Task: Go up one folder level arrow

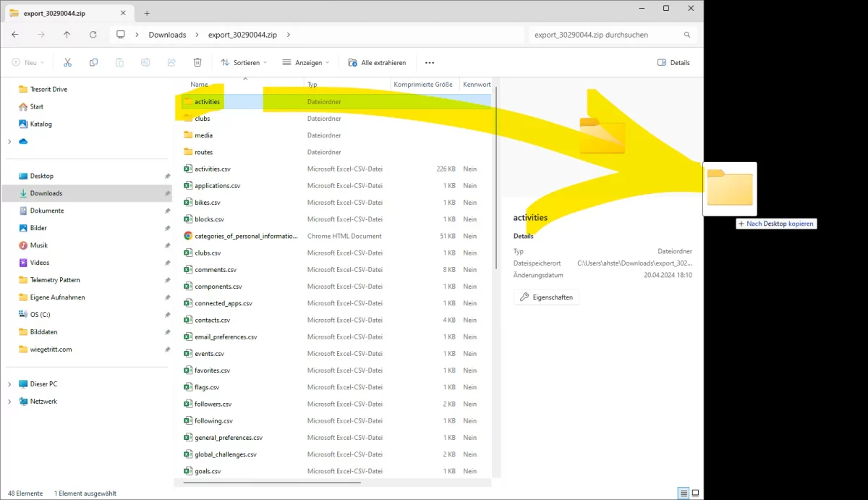Action: pos(67,35)
